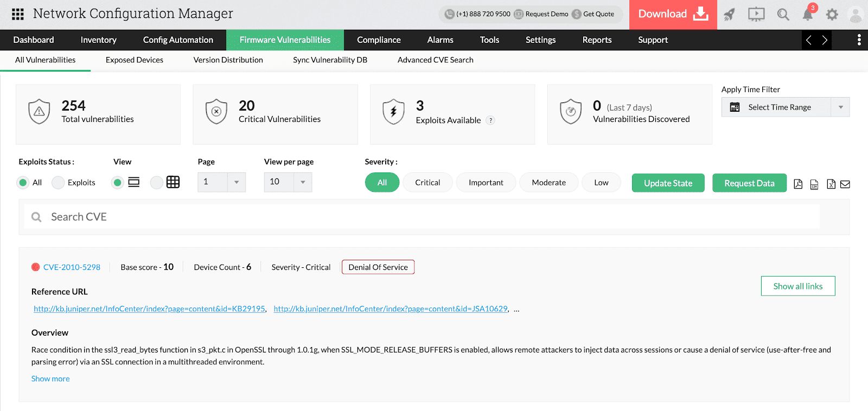The image size is (868, 411).
Task: Filter severity by Moderate
Action: pyautogui.click(x=549, y=183)
